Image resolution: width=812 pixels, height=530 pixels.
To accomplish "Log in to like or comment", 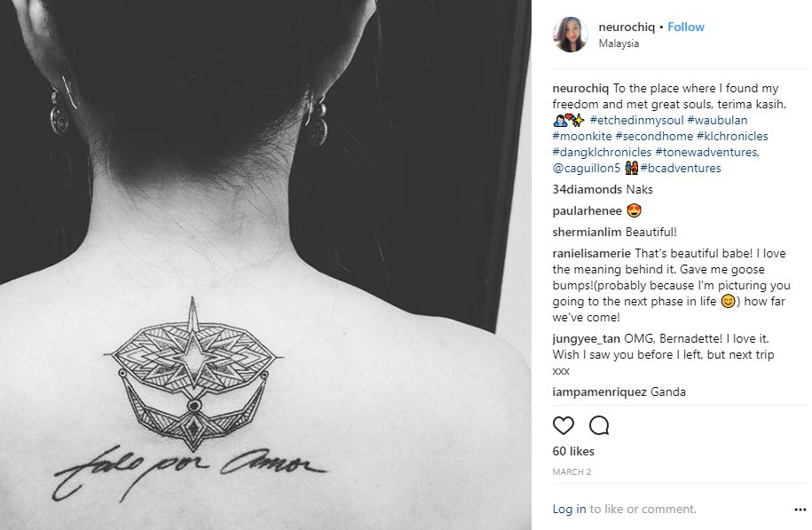I will (569, 510).
